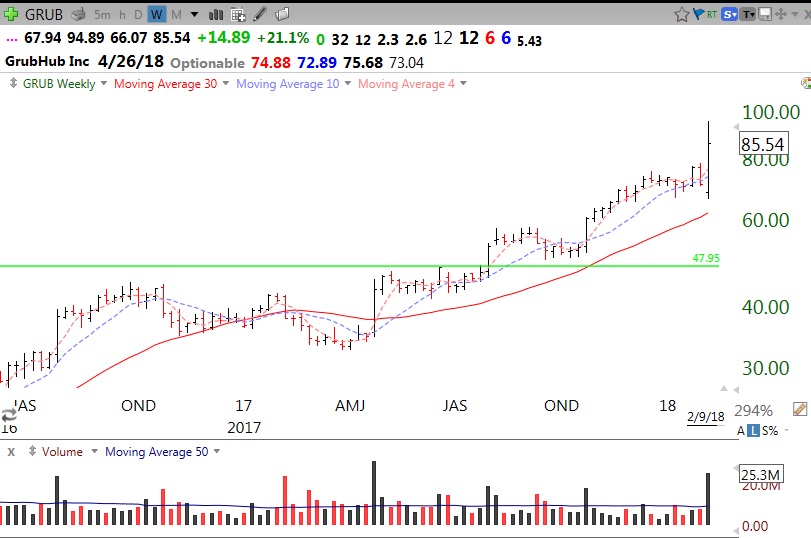This screenshot has height=538, width=811.
Task: Click the Optionable label
Action: point(207,63)
